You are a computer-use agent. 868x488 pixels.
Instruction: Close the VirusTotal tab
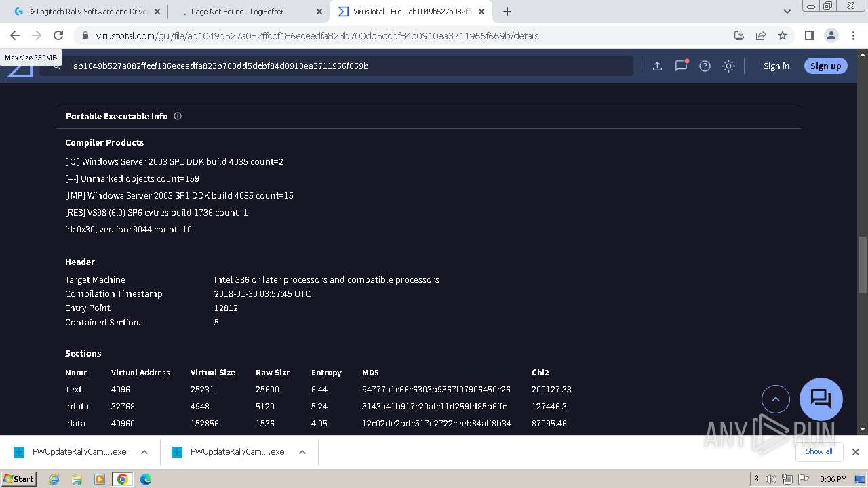(481, 12)
